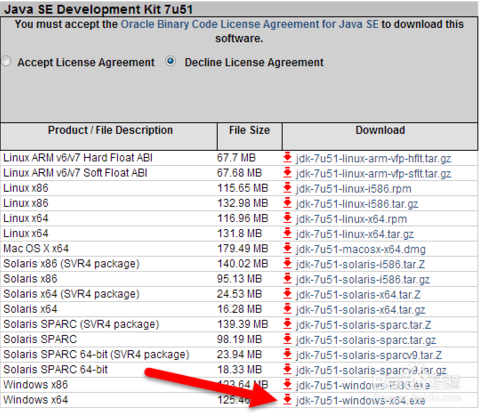This screenshot has width=480, height=413.
Task: Select Linux ARM v6/v7 Hard Float ABI text
Action: click(78, 158)
